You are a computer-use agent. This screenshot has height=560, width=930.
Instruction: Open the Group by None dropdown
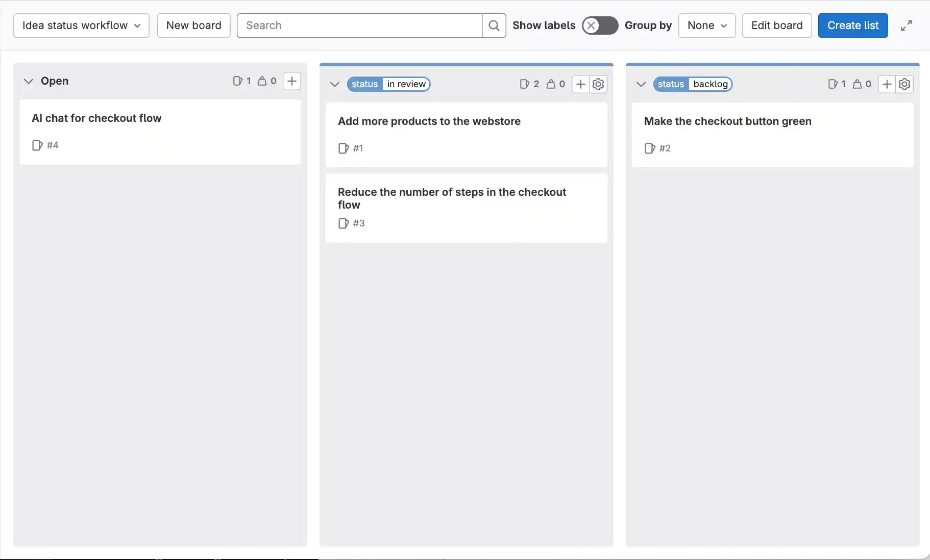(706, 25)
